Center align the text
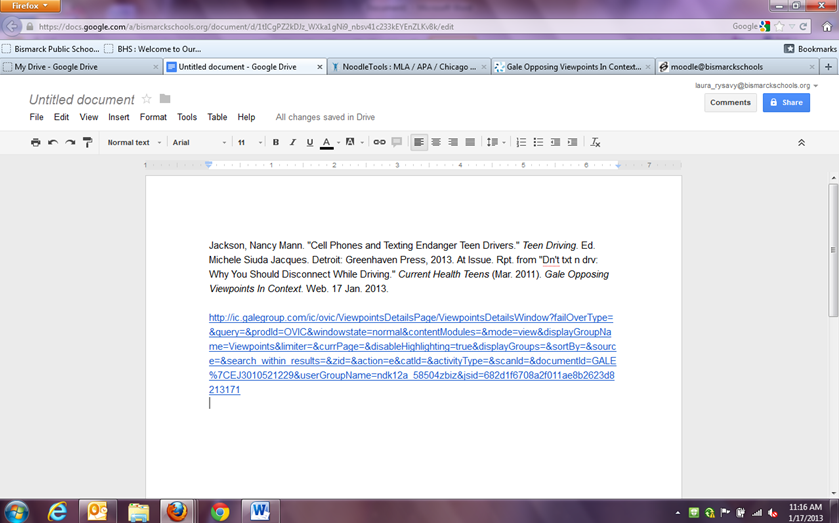 pyautogui.click(x=436, y=142)
